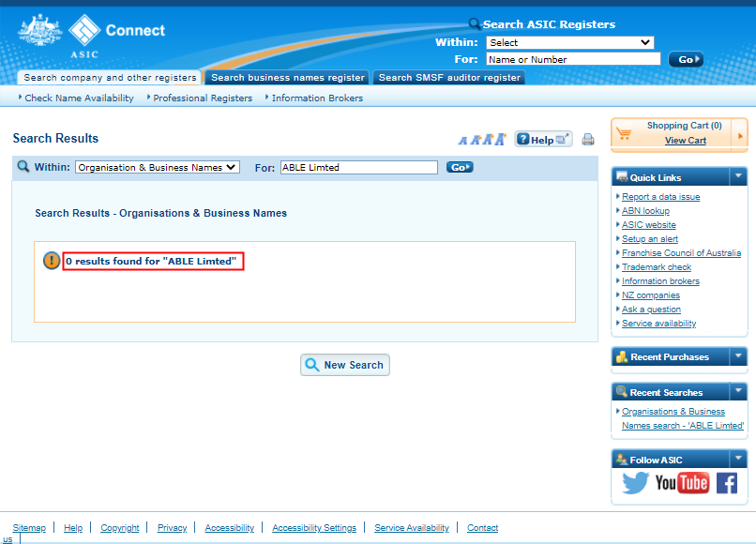
Task: Collapse the Recent Searches panel
Action: click(x=738, y=392)
